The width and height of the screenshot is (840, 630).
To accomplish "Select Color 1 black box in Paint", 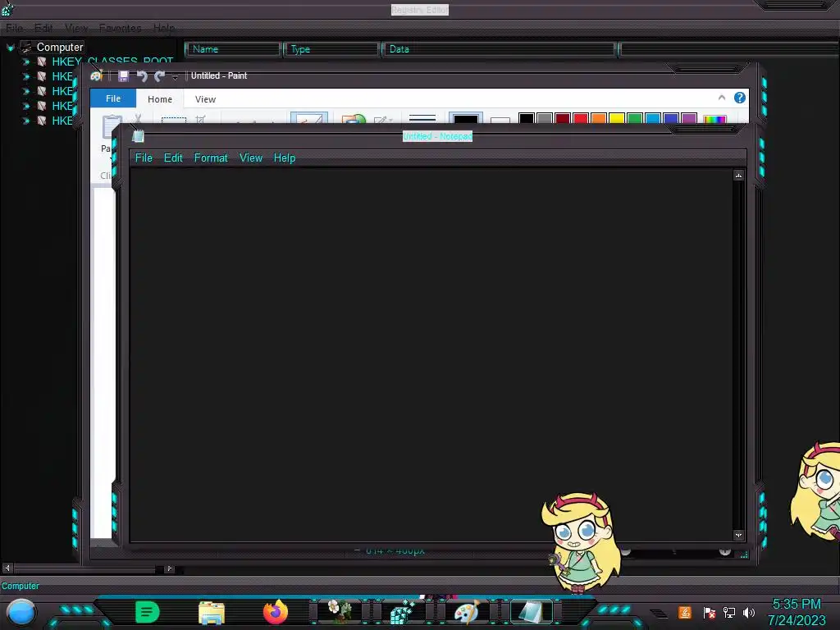I will [466, 118].
